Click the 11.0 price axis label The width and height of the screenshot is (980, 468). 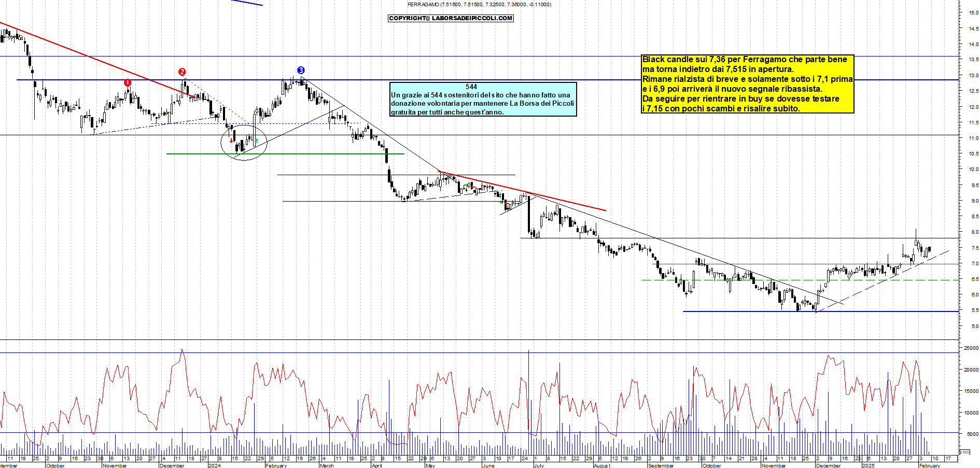click(x=973, y=138)
